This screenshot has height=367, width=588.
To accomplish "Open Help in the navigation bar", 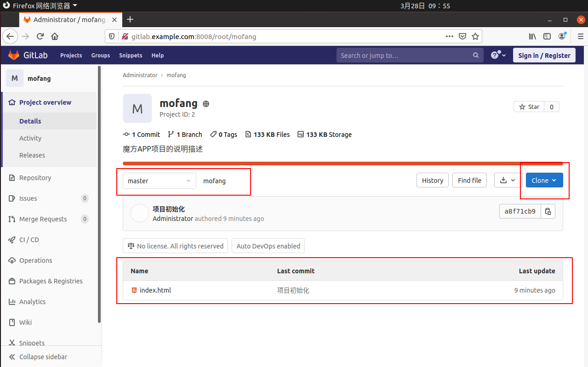I will pyautogui.click(x=158, y=55).
